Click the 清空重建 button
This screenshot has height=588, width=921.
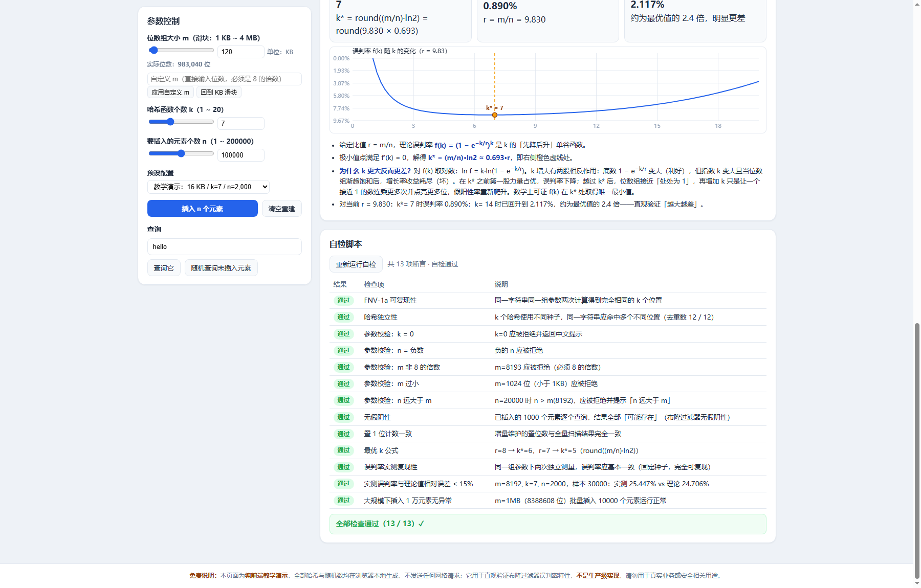282,209
